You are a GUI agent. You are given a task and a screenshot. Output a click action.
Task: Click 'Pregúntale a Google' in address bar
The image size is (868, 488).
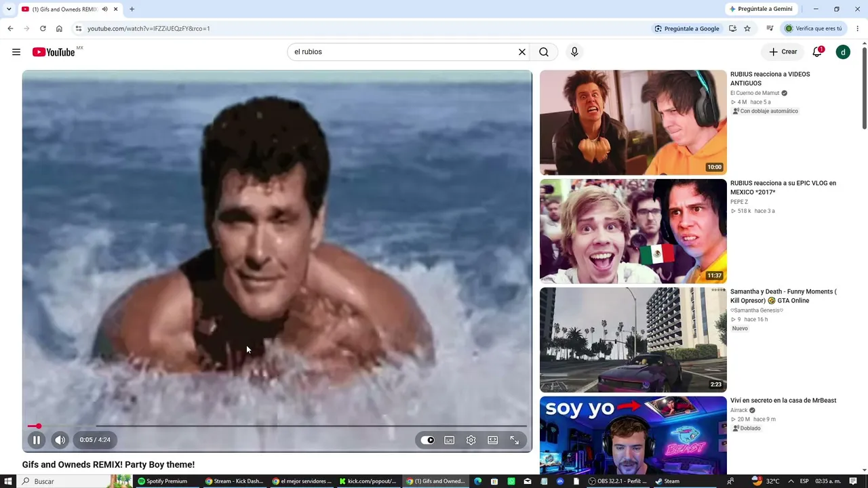687,28
